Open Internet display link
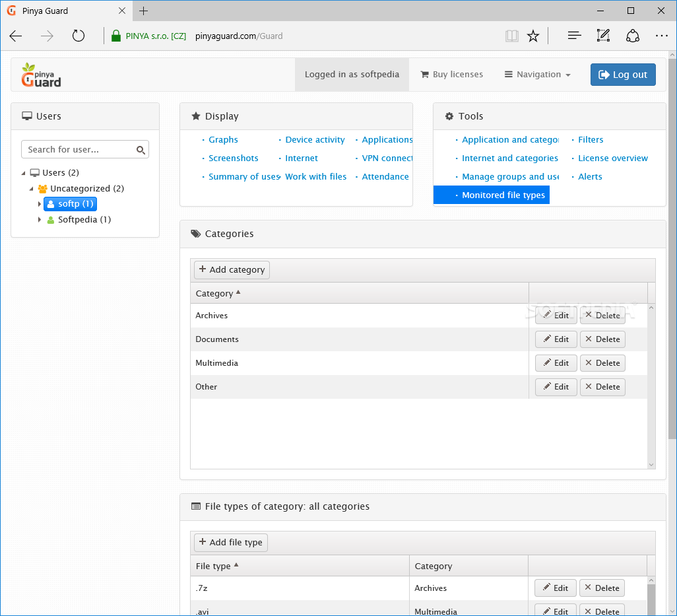 click(x=302, y=158)
